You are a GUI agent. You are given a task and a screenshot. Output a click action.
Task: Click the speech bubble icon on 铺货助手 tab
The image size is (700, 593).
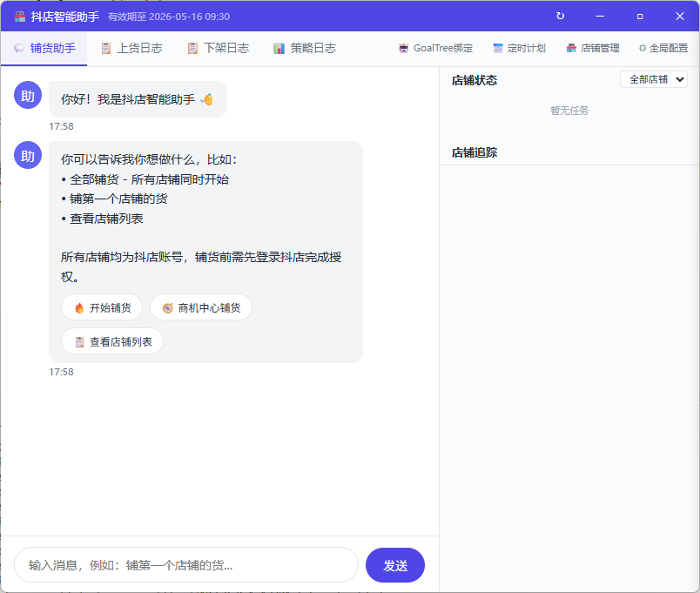coord(19,48)
